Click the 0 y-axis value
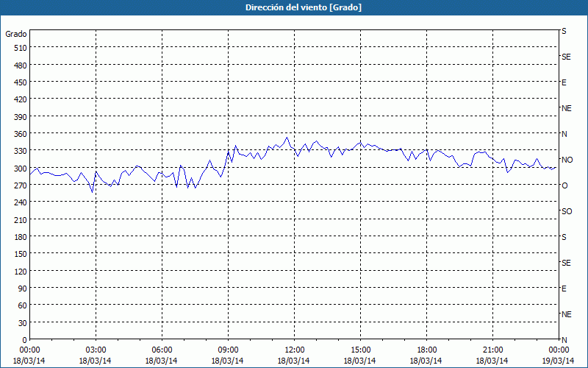Viewport: 588px width, 368px height. pos(25,340)
